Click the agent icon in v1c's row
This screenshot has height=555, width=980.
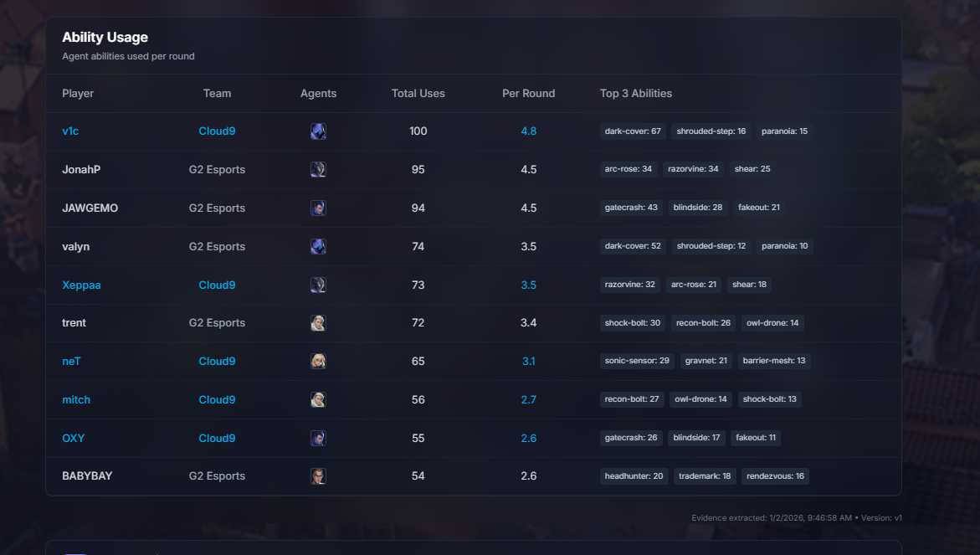[x=318, y=131]
